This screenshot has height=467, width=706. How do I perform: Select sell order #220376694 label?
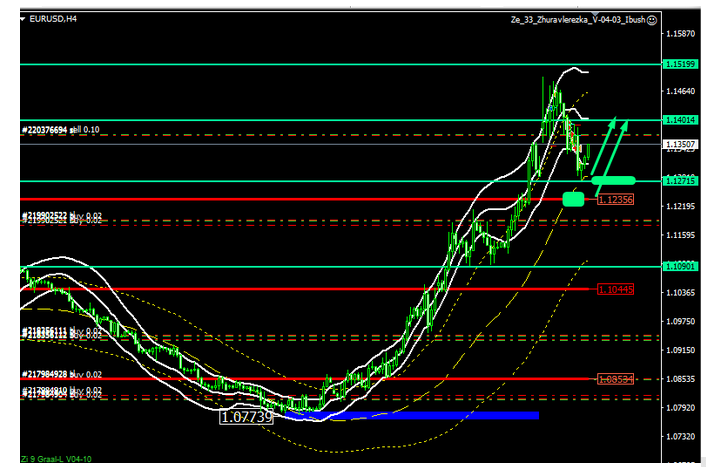pos(61,130)
